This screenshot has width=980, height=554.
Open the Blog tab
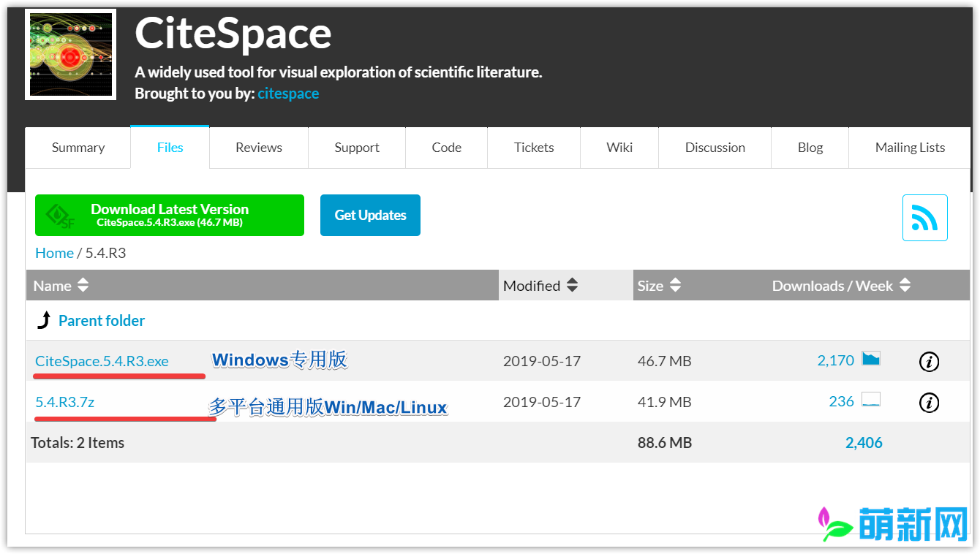coord(810,147)
